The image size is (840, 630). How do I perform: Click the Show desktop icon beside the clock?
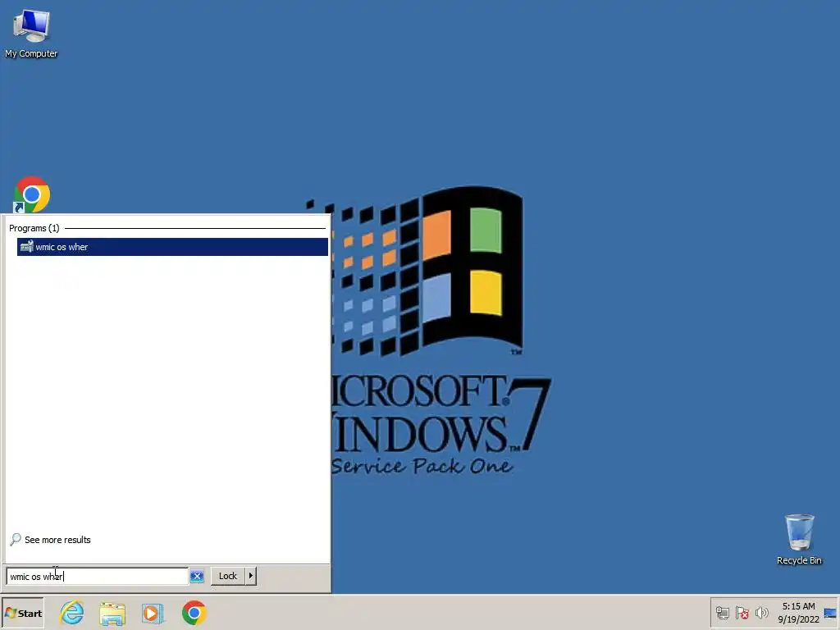pyautogui.click(x=830, y=614)
